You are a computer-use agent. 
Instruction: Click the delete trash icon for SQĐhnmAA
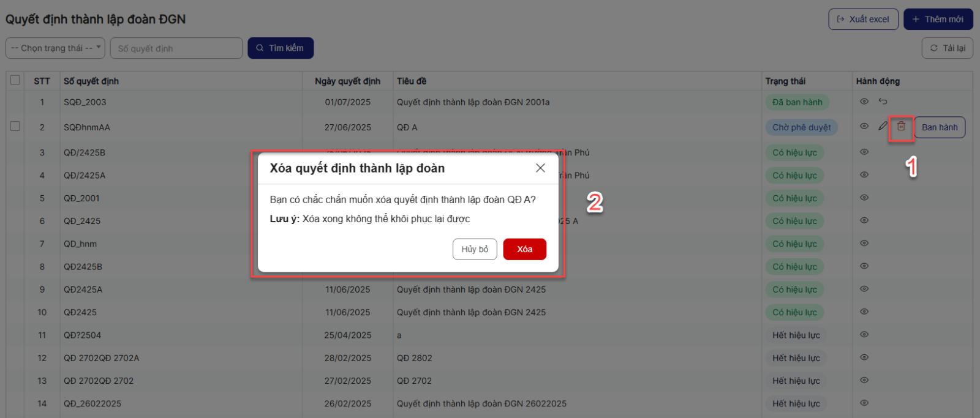tap(901, 127)
